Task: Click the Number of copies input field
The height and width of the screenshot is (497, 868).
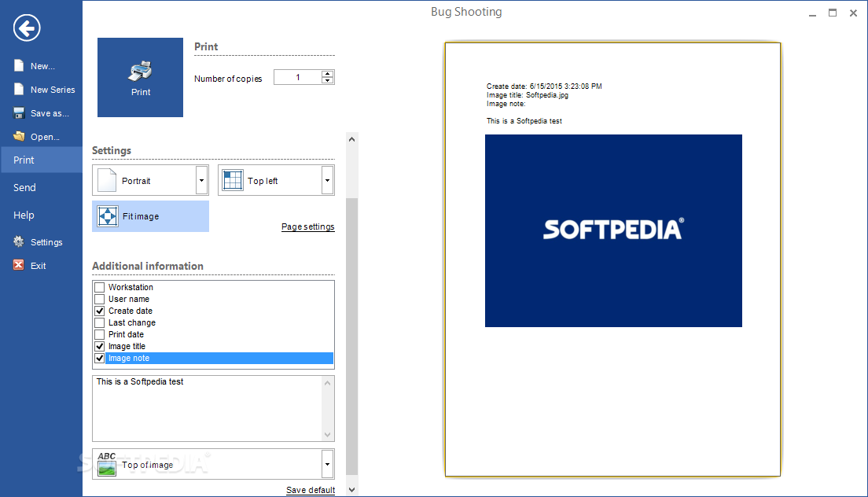Action: pos(298,78)
